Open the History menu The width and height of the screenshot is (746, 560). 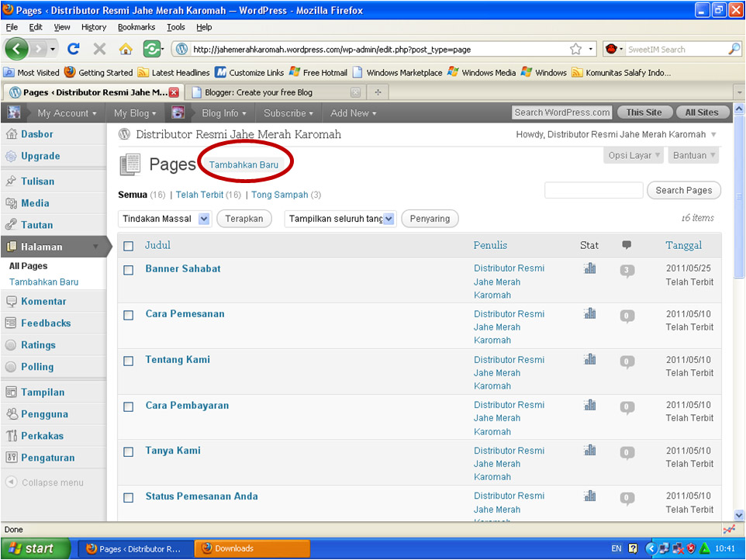tap(94, 27)
